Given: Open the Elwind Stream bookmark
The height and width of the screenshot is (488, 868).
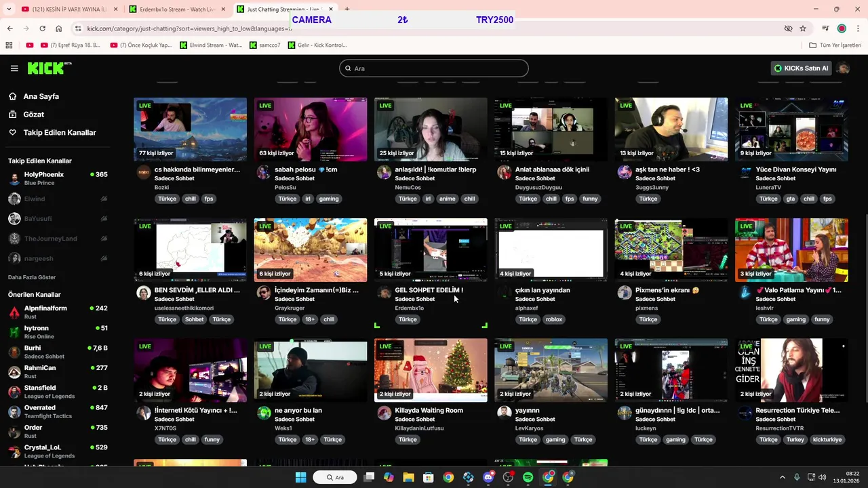Looking at the screenshot, I should tap(211, 45).
